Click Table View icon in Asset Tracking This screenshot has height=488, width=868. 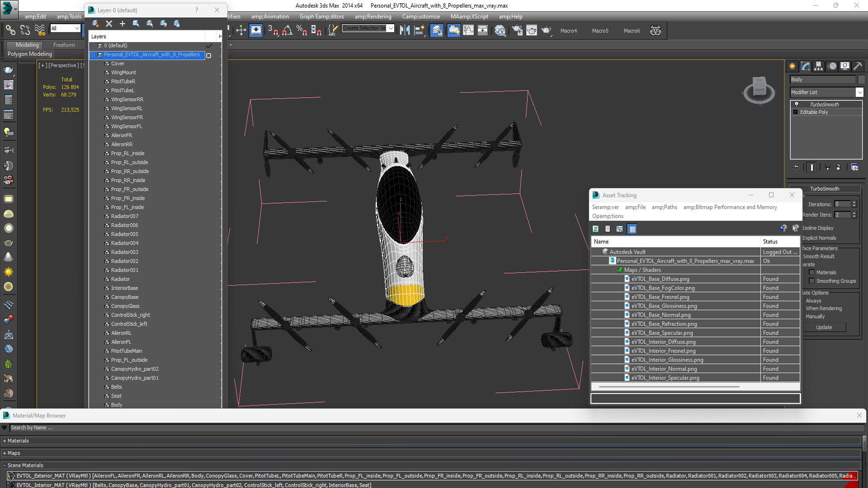click(632, 229)
